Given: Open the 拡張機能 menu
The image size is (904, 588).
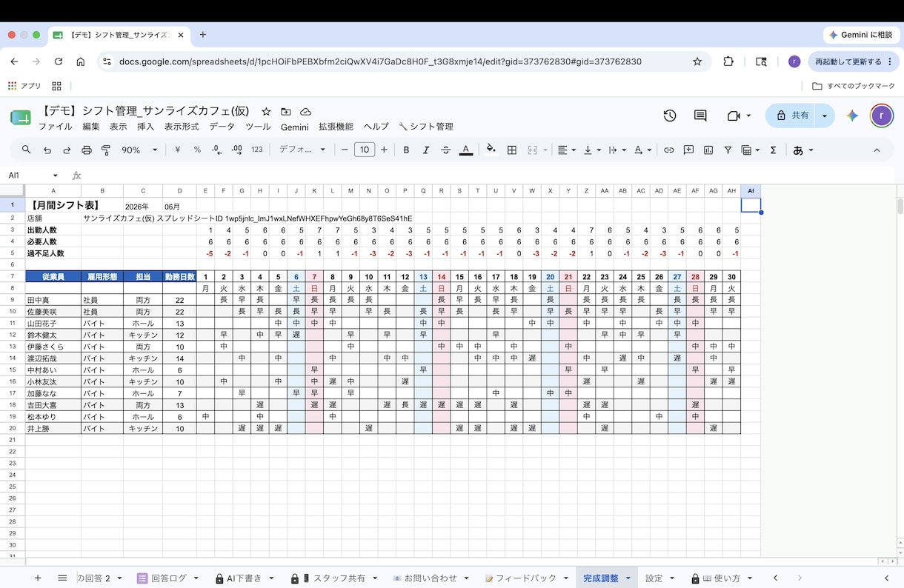Looking at the screenshot, I should pyautogui.click(x=336, y=127).
